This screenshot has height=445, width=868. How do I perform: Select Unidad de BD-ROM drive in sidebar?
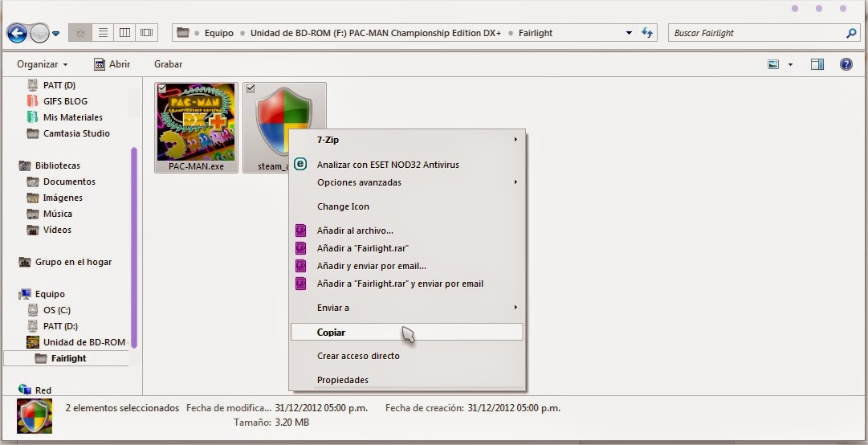pos(84,342)
